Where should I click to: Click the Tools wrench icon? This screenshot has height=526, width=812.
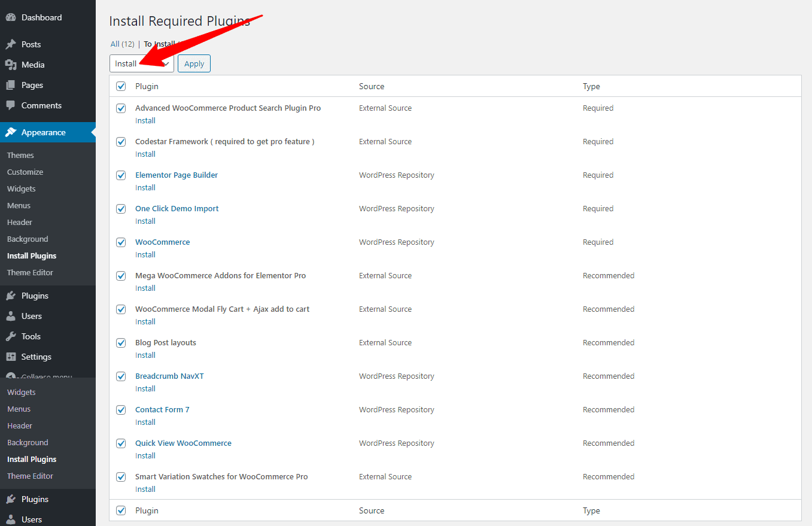click(11, 336)
